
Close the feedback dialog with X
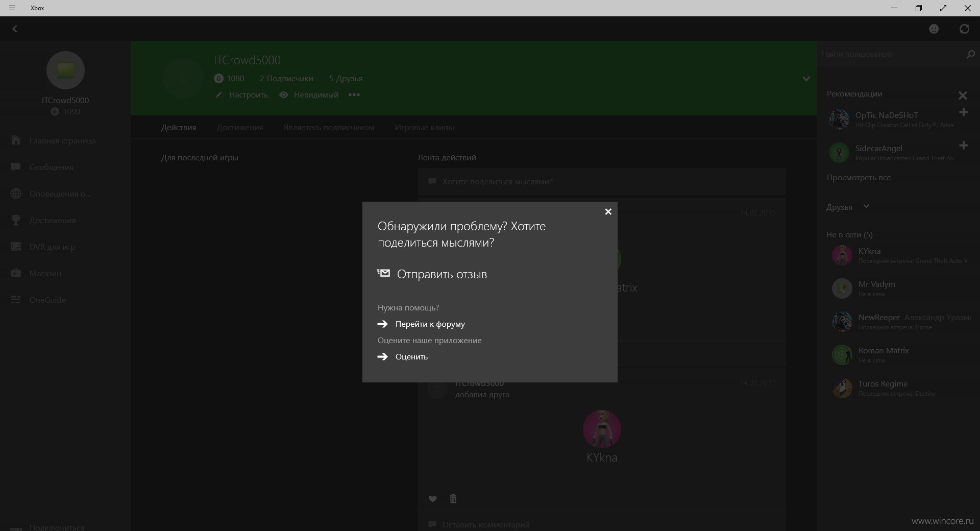[608, 211]
